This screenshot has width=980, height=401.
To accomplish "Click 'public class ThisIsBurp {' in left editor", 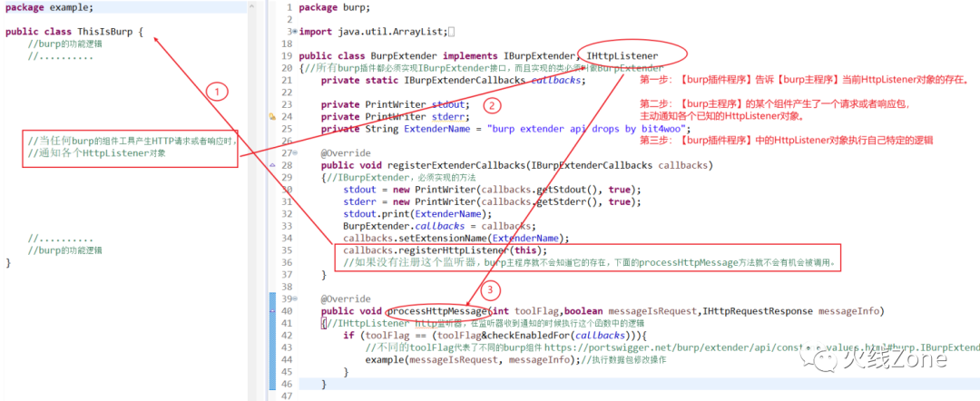I will coord(74,32).
